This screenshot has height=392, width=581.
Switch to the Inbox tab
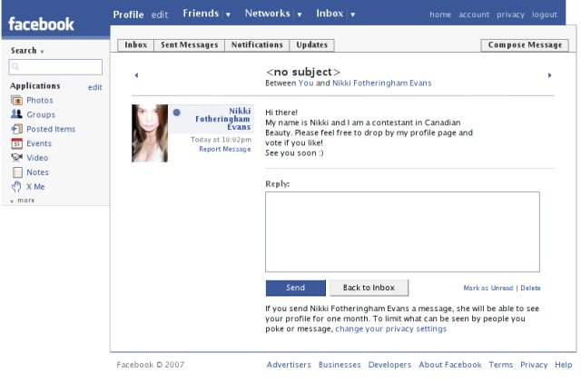135,45
